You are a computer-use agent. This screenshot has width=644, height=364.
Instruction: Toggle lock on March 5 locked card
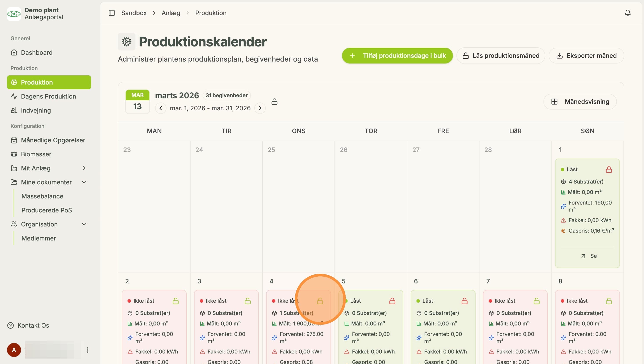point(392,301)
